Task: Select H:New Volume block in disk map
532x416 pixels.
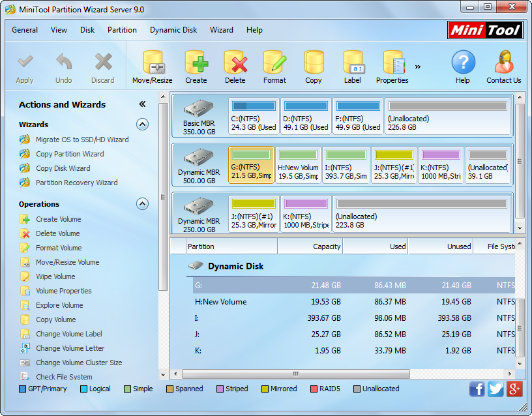Action: click(298, 165)
